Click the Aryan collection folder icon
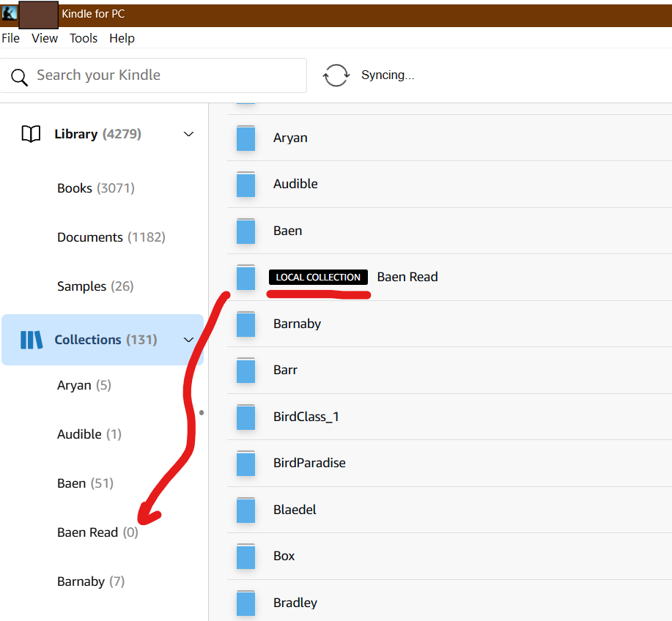Screen dimensions: 672x621 246,138
